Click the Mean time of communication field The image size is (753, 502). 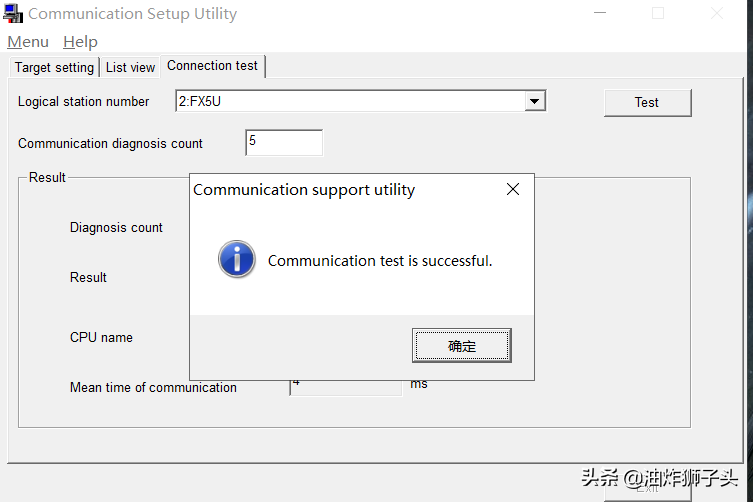[x=346, y=386]
